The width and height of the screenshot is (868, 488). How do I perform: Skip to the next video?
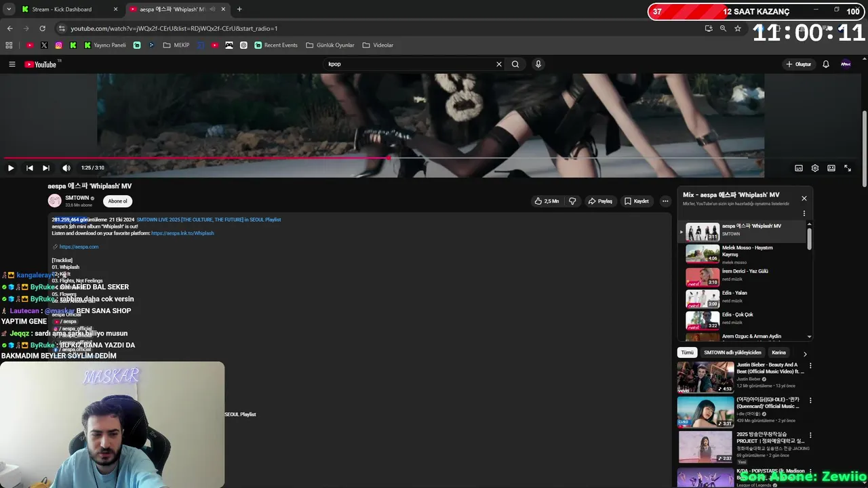point(46,168)
